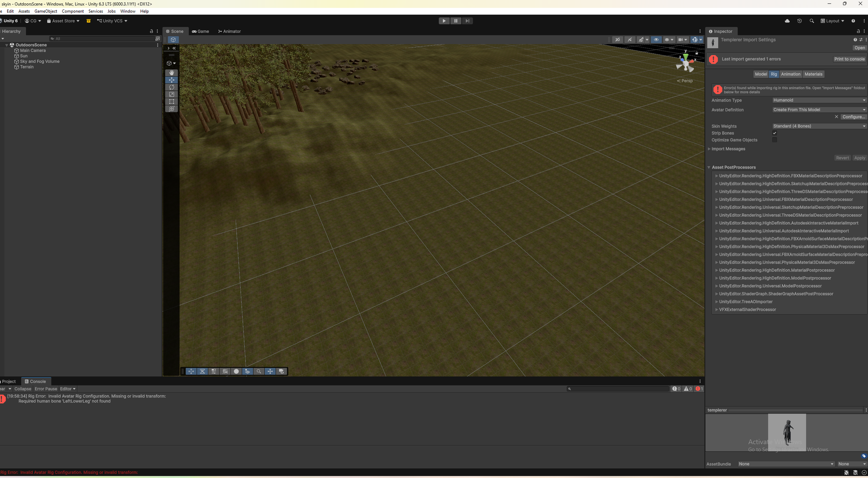Switch to the Animator tab
This screenshot has height=478, width=868.
[229, 31]
